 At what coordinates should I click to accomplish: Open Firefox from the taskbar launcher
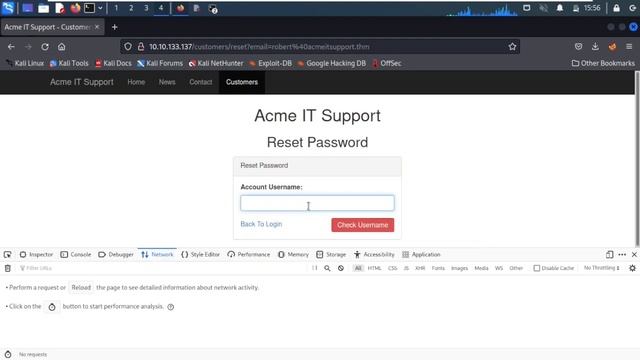(x=75, y=8)
